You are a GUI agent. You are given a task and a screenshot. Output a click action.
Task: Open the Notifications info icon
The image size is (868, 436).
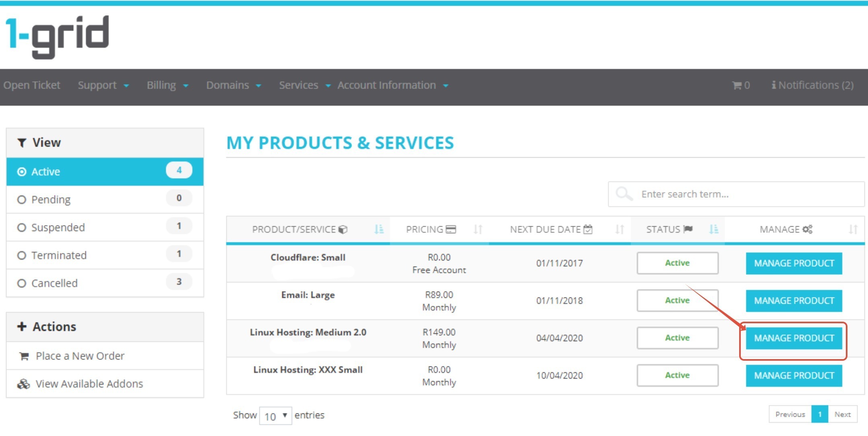point(773,85)
